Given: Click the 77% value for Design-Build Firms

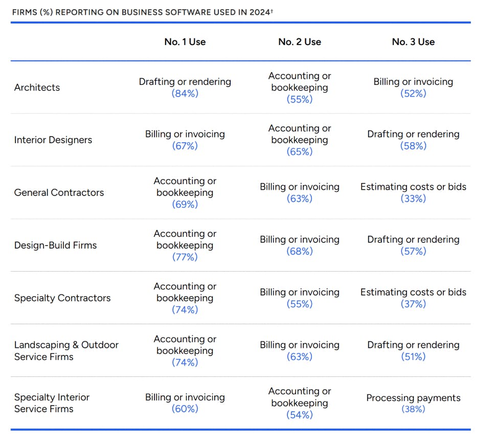Looking at the screenshot, I should click(185, 257).
